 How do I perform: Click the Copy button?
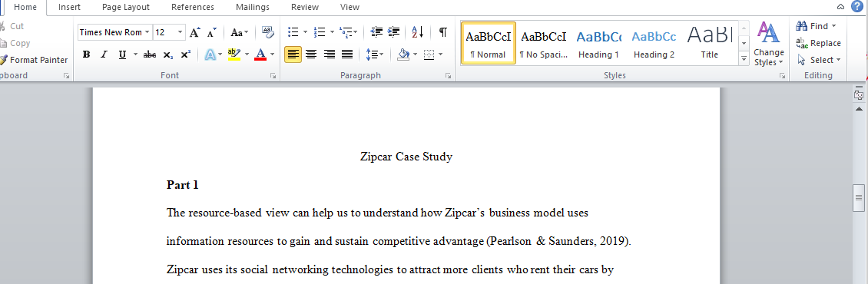[15, 43]
